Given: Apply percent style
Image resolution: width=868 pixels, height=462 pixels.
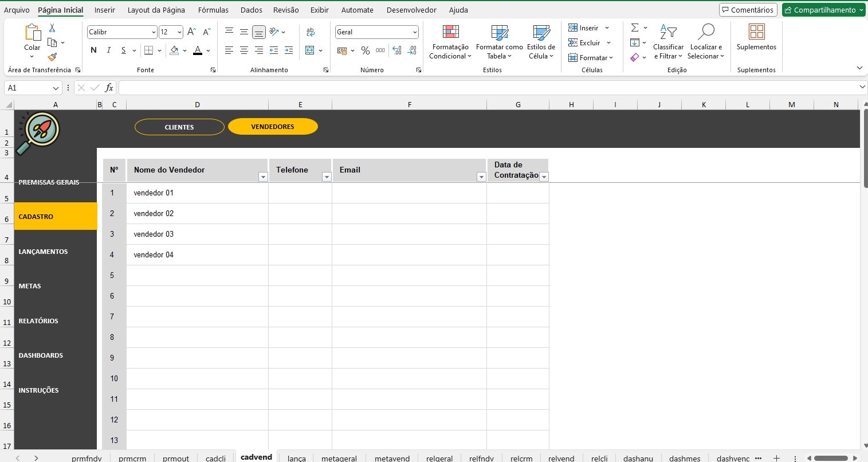Looking at the screenshot, I should tap(365, 50).
